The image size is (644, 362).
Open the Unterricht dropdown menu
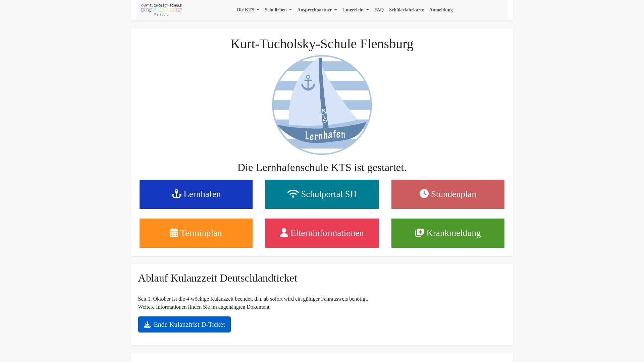point(356,10)
